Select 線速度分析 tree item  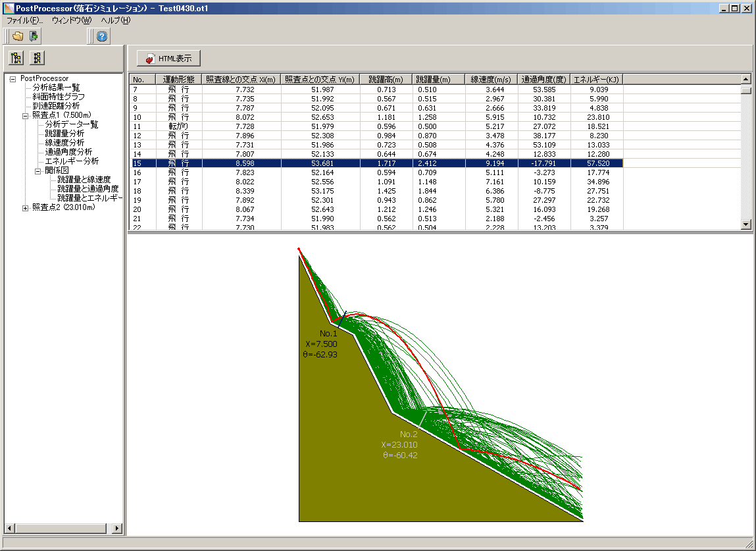point(64,143)
